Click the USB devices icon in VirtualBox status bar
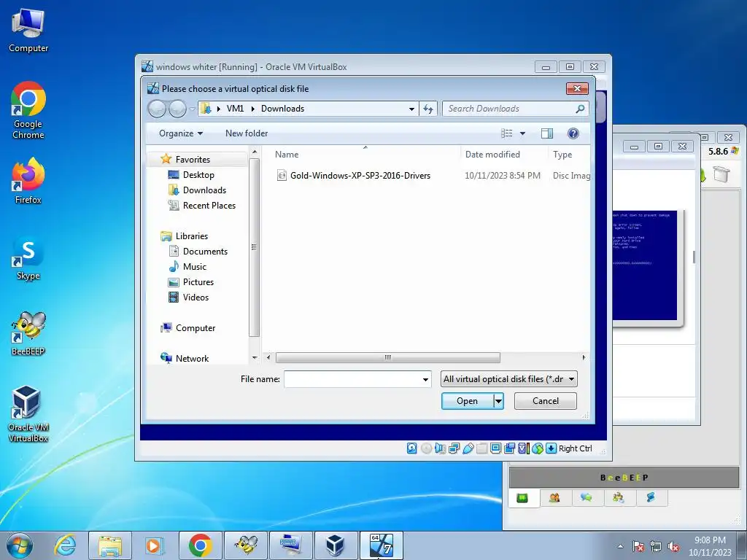The image size is (747, 560). (468, 448)
